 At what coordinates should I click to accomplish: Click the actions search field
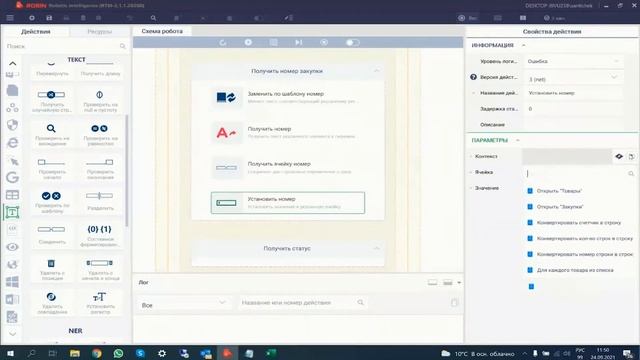pyautogui.click(x=65, y=46)
